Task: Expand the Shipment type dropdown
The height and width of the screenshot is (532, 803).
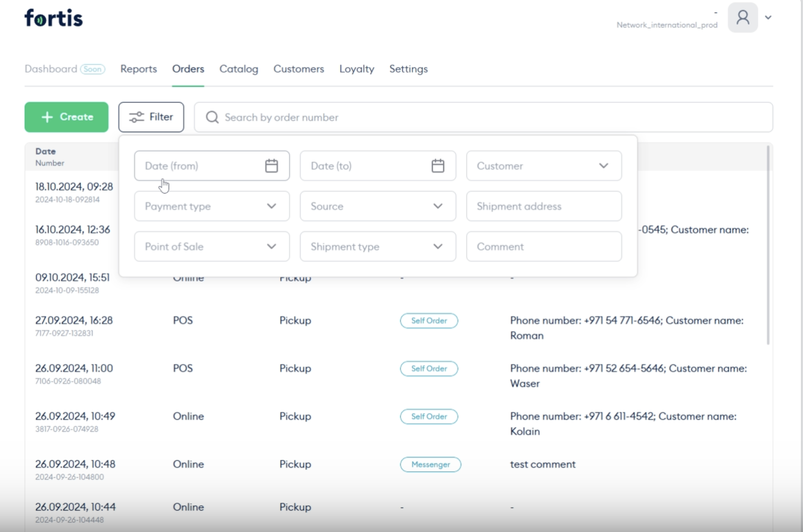Action: click(377, 247)
